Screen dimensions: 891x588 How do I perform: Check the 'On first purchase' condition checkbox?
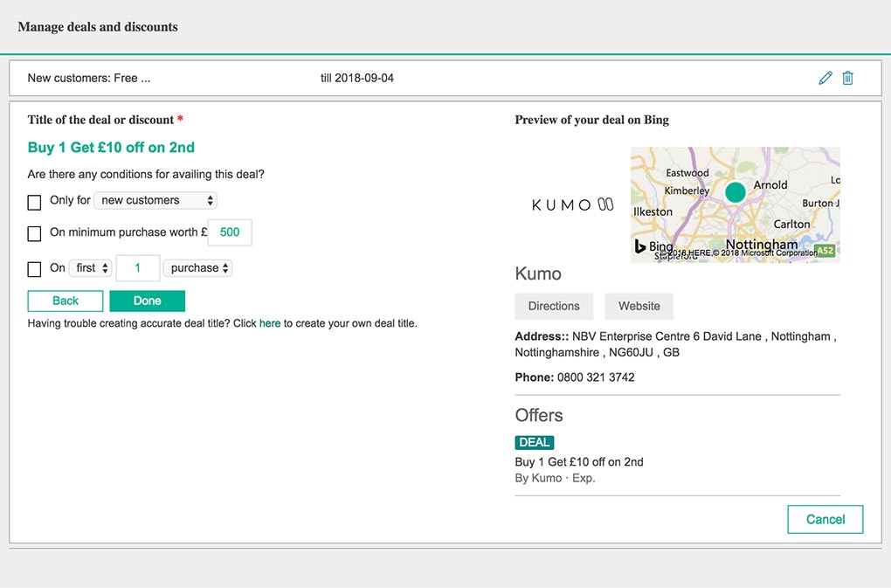34,269
